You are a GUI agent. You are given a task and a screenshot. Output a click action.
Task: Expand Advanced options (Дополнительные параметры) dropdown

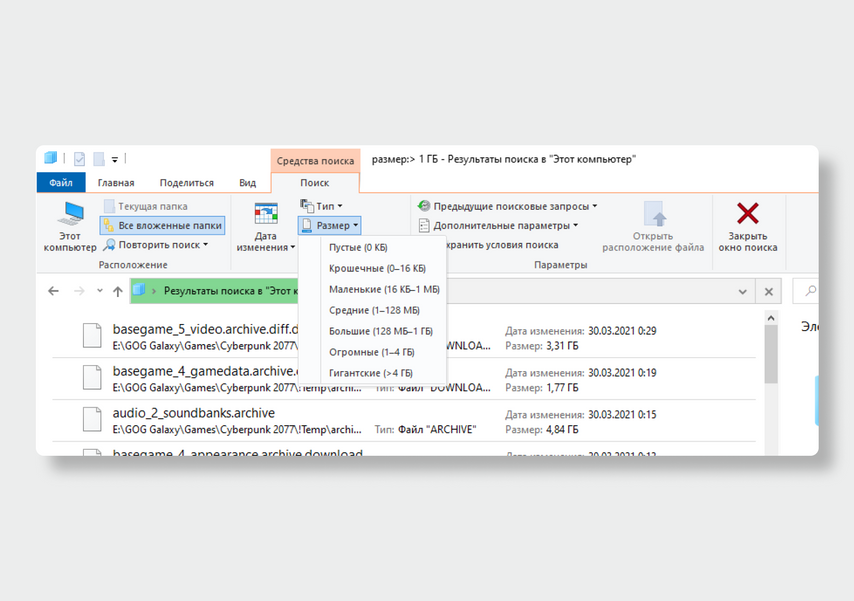[498, 226]
